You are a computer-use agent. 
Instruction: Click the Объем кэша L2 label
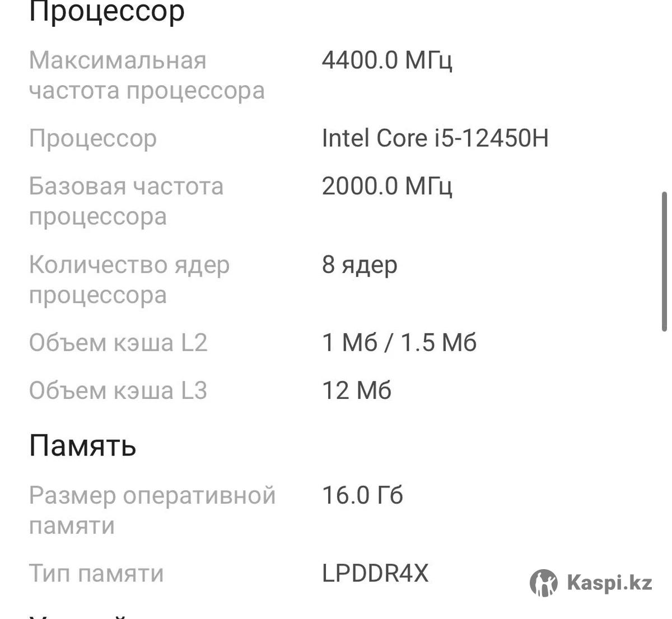click(118, 342)
